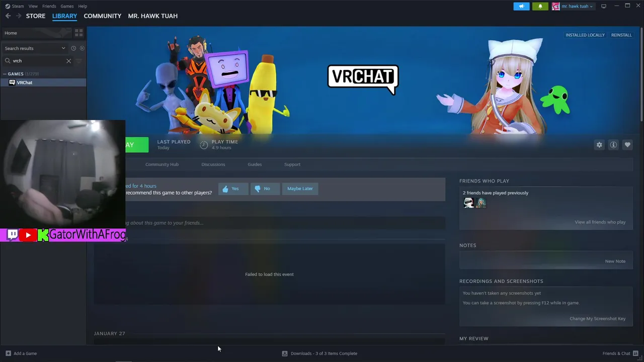Open Downloads status in bottom bar
644x362 pixels.
tap(320, 353)
